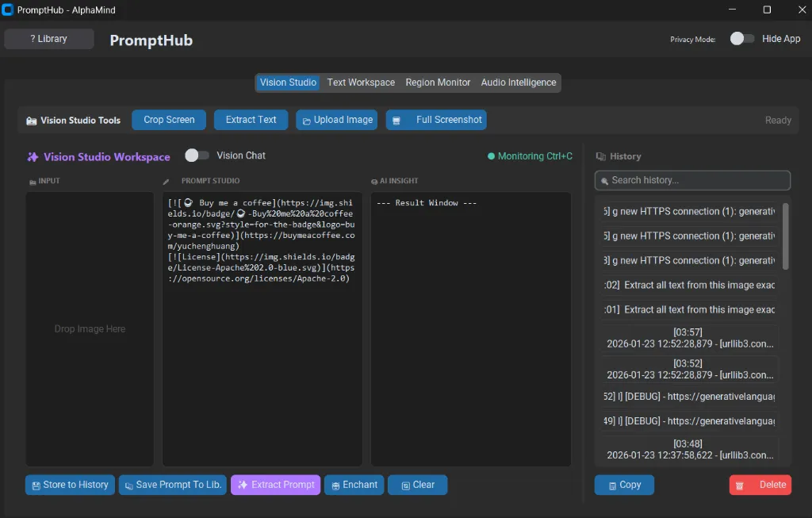Click the Extract Text button

(x=251, y=120)
